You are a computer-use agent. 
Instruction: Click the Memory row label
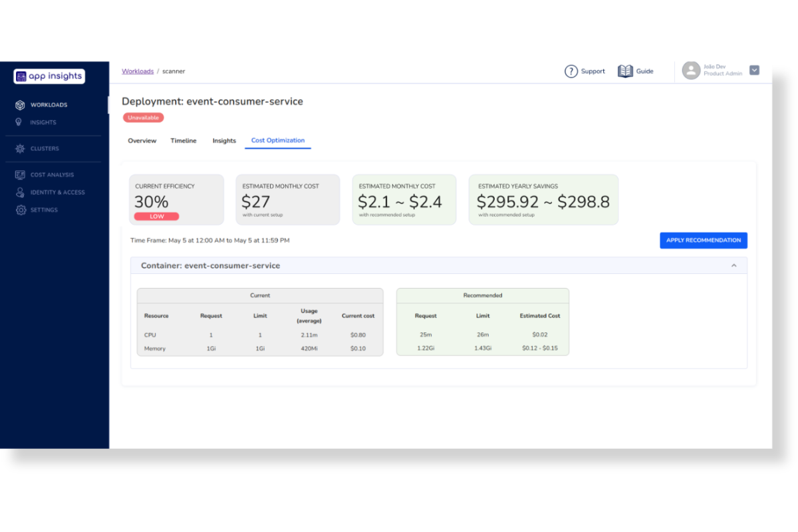[155, 348]
